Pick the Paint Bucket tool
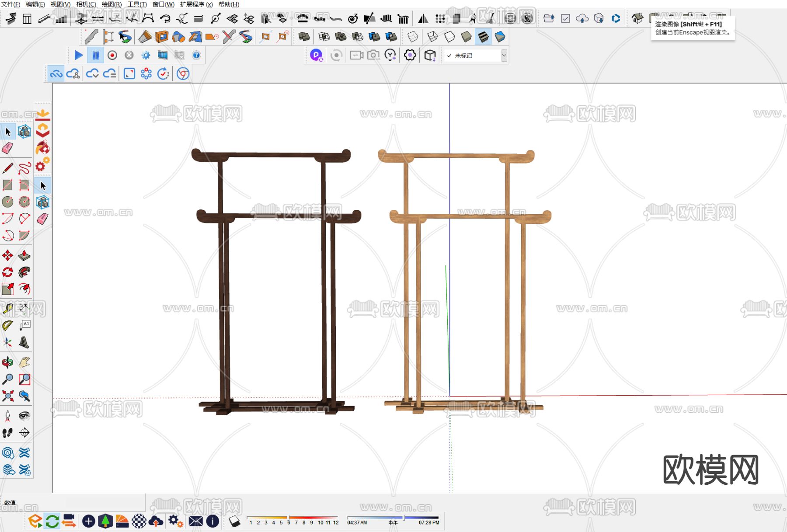This screenshot has width=787, height=532. [x=42, y=148]
